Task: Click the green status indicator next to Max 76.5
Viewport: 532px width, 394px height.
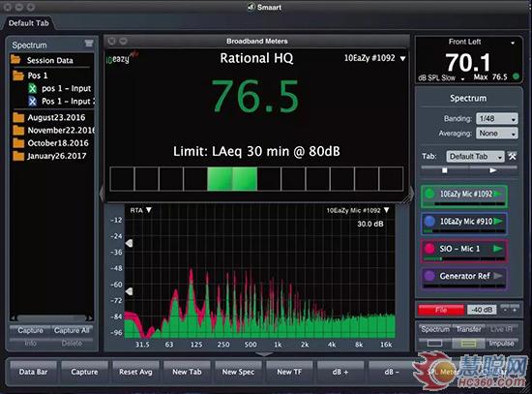Action: pos(516,76)
